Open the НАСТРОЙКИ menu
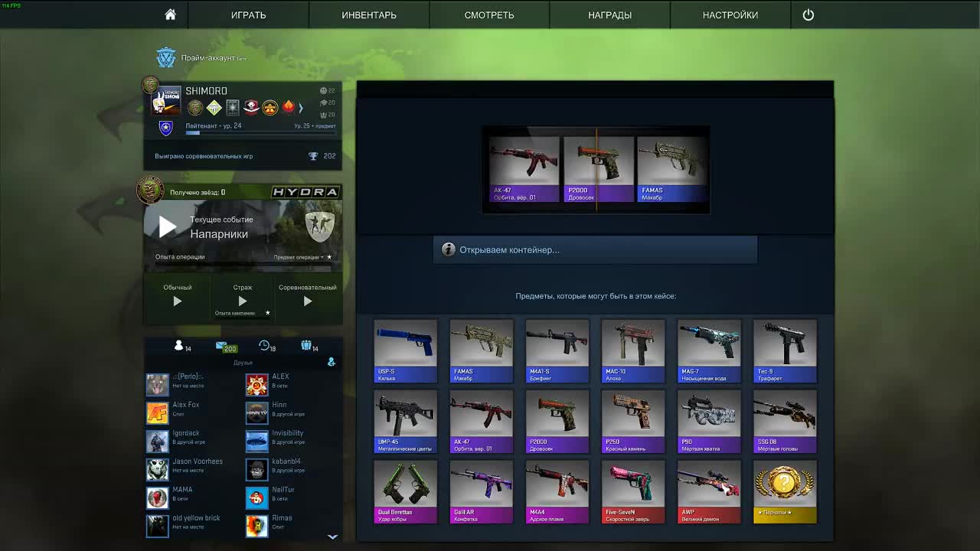Screen dimensions: 980x551 click(730, 15)
